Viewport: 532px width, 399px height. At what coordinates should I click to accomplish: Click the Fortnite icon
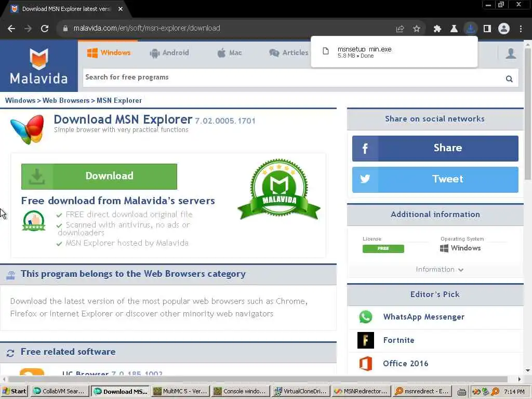click(x=366, y=340)
